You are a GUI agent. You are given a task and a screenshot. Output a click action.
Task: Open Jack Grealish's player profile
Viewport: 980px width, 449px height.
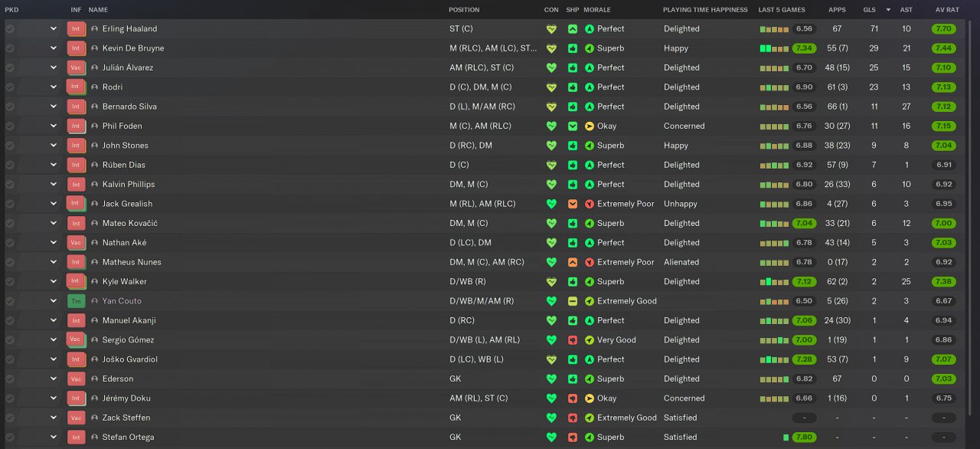[x=127, y=204]
